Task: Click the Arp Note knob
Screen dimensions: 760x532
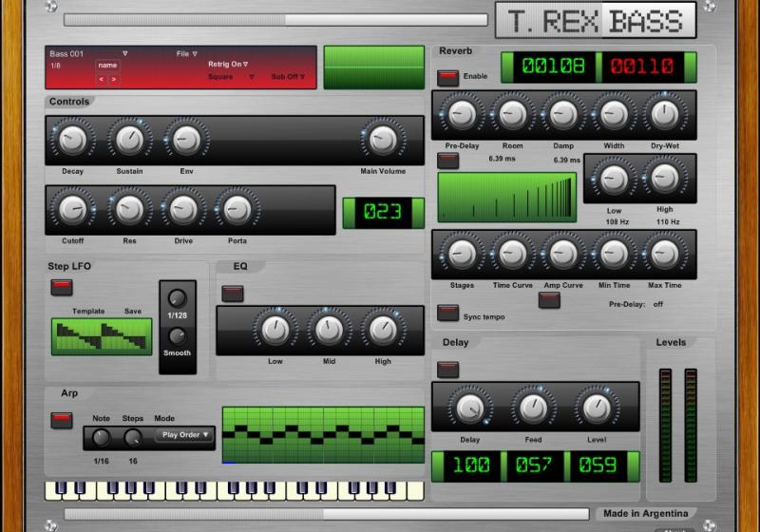Action: pos(101,438)
